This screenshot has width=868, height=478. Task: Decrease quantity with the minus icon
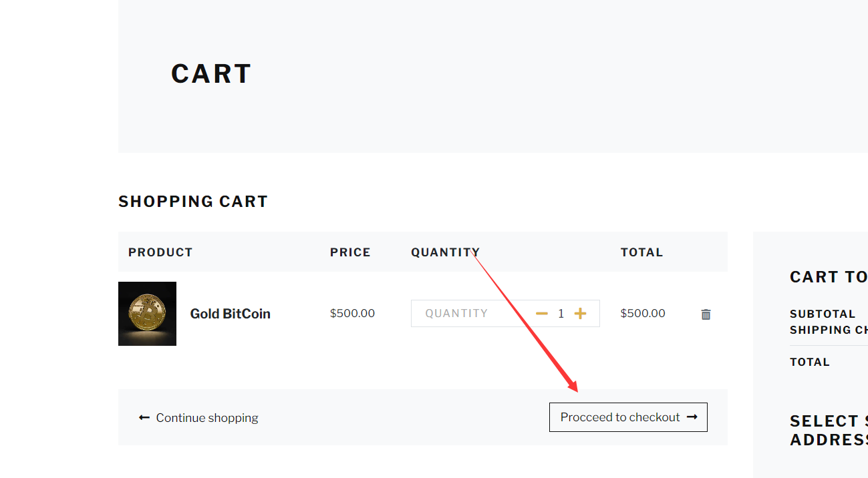pos(542,314)
